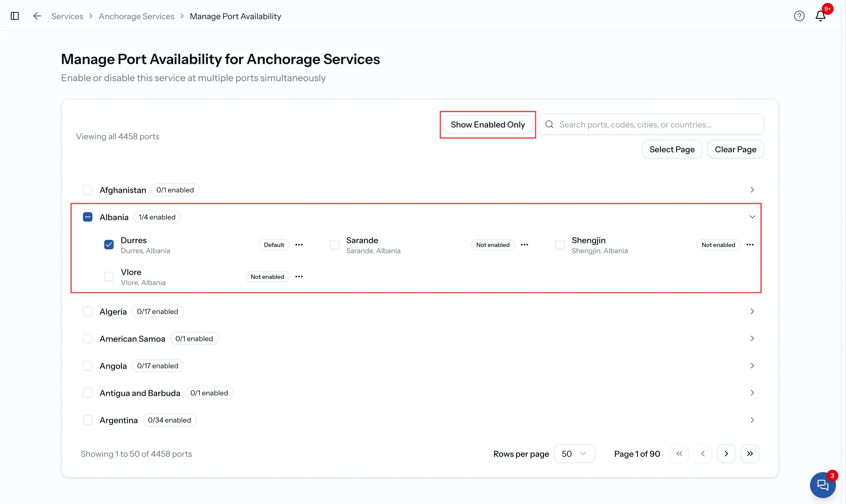
Task: Click the search magnifier icon
Action: [x=549, y=124]
